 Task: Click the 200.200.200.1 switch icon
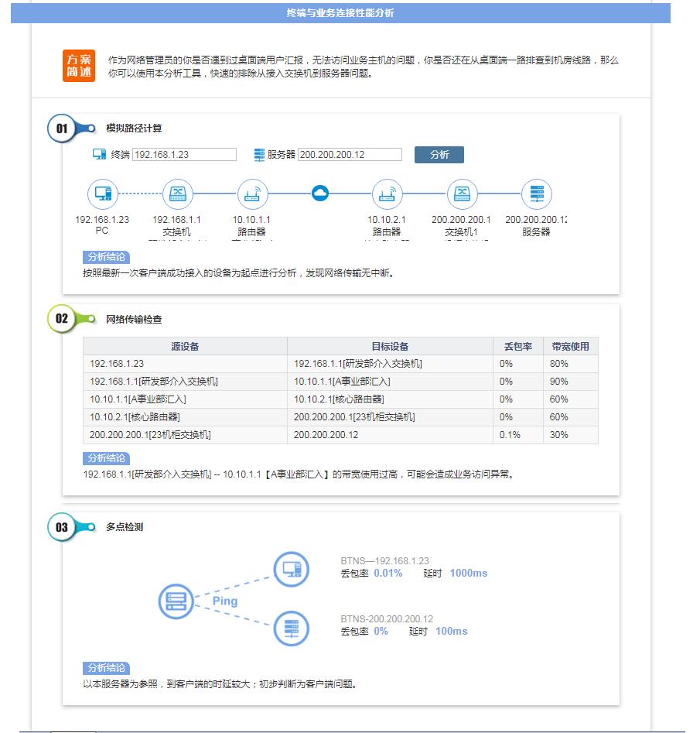pos(462,194)
